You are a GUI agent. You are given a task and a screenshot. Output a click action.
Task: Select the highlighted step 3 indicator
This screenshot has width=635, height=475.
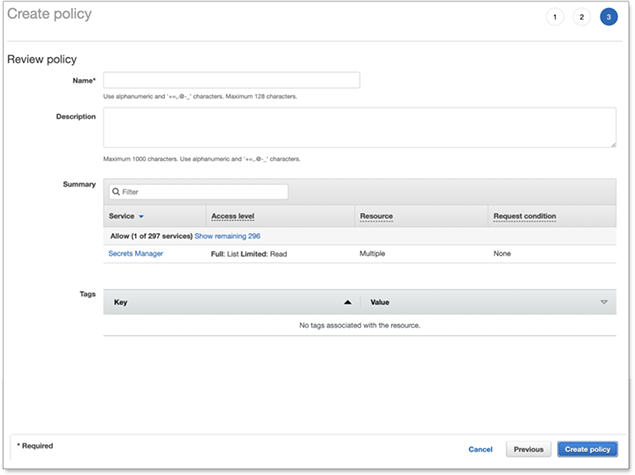[x=608, y=17]
